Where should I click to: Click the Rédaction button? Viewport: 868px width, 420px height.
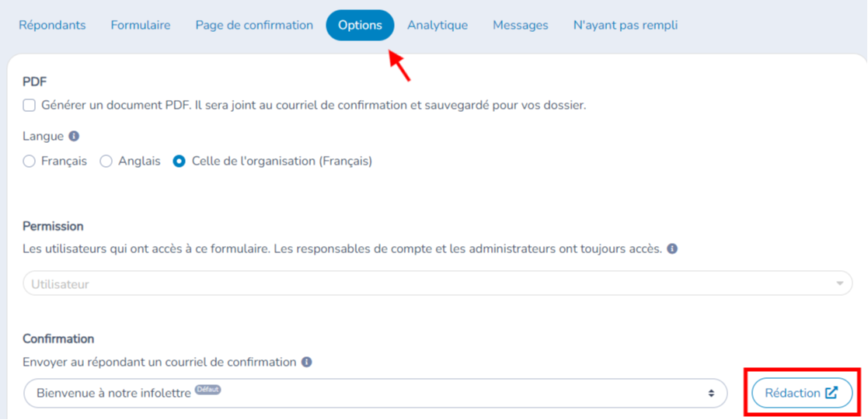(802, 393)
